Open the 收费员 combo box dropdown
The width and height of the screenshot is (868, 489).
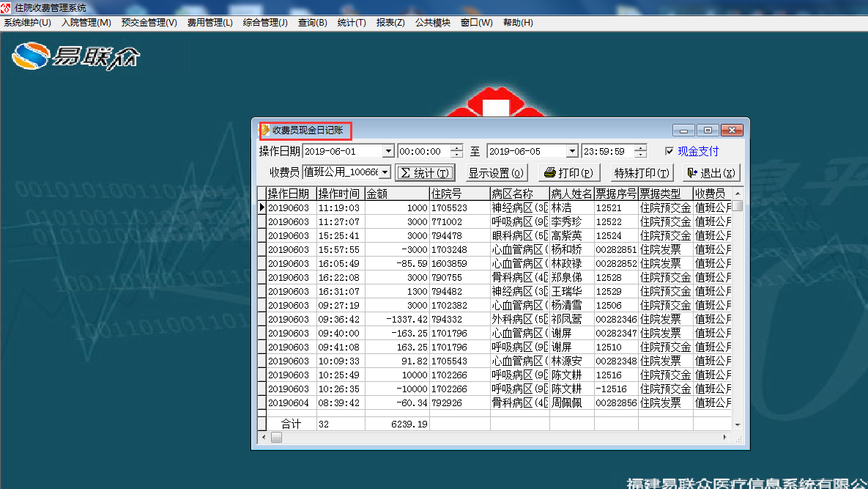[x=385, y=172]
